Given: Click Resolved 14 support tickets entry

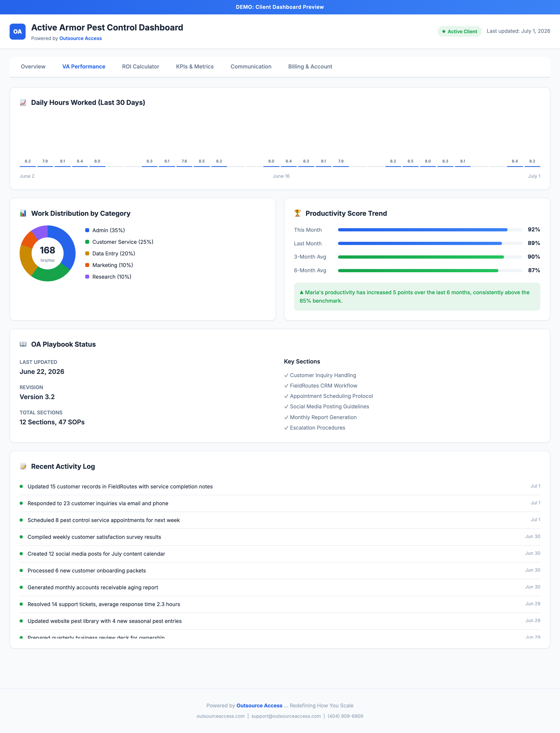Looking at the screenshot, I should 280,604.
